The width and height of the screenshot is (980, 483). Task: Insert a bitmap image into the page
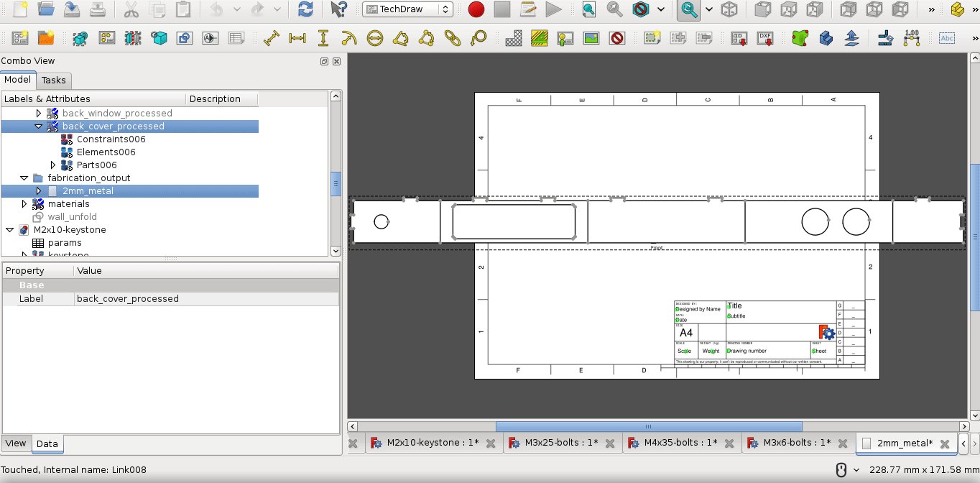click(591, 38)
